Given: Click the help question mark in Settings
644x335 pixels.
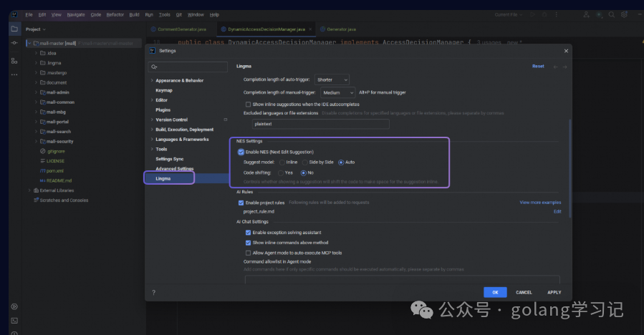Looking at the screenshot, I should [153, 292].
